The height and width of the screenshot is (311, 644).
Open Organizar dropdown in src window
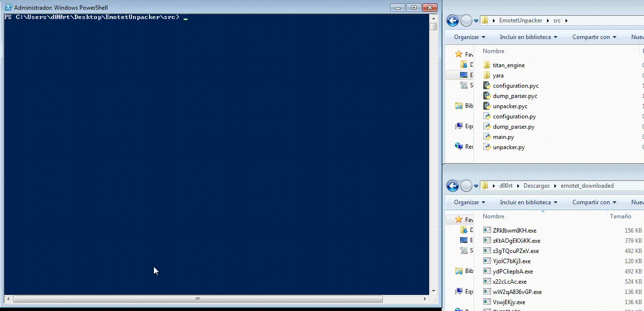(470, 37)
